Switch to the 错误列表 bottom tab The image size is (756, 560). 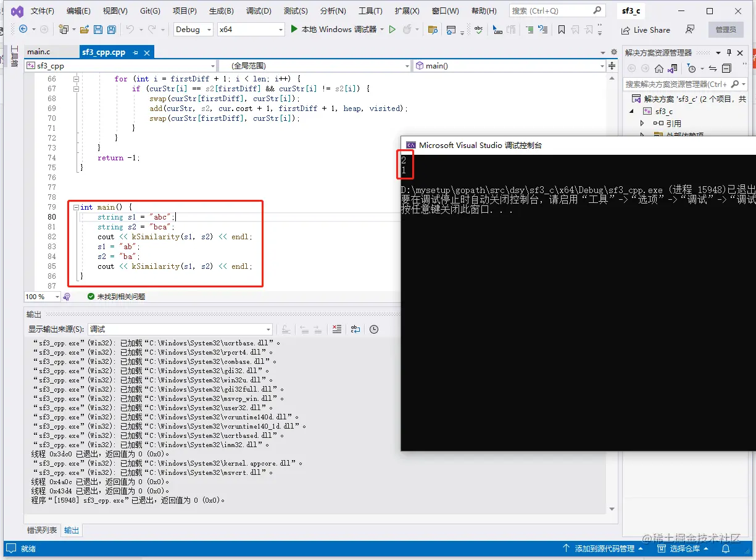pyautogui.click(x=42, y=530)
